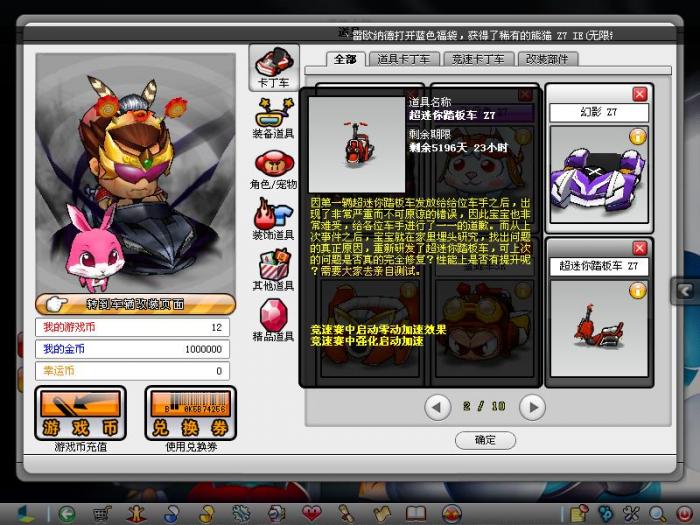Open the book guide icon
Image resolution: width=700 pixels, height=525 pixels.
coord(416,514)
